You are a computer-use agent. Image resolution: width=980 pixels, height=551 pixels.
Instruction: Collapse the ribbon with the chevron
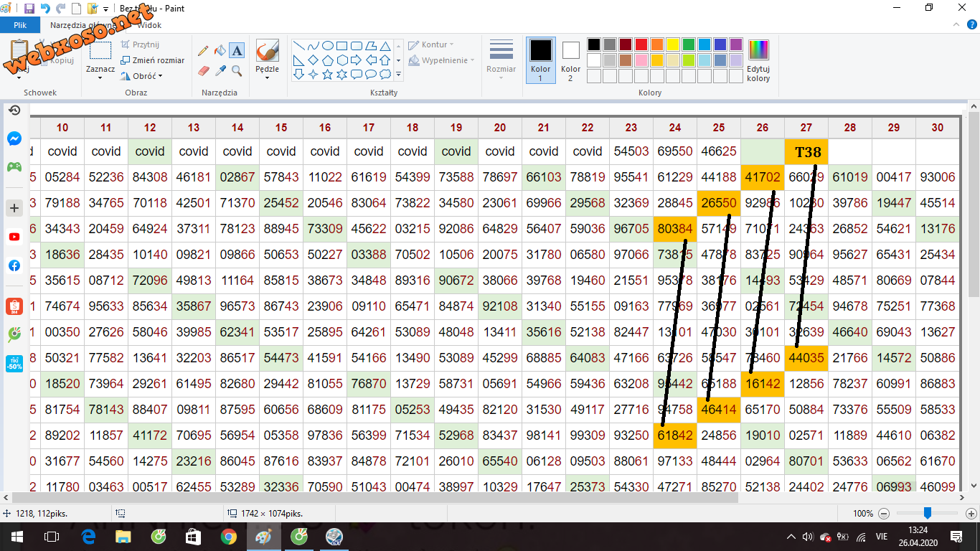(955, 25)
